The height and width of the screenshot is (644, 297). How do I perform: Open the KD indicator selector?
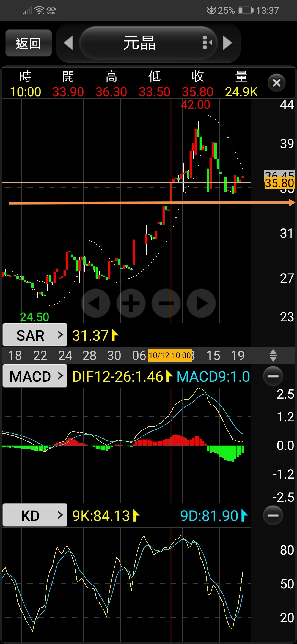[35, 515]
